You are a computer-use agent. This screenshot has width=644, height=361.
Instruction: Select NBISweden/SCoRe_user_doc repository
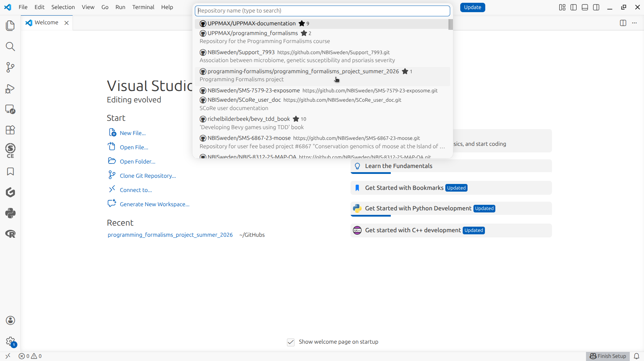(x=322, y=104)
